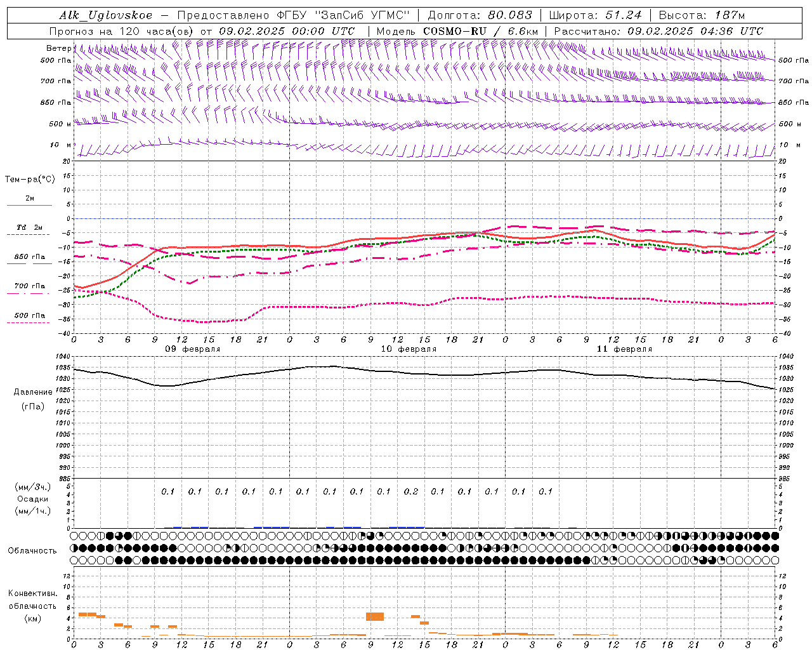Click the Модель COSMO-RU / 6.6км label
Image resolution: width=812 pixels, height=650 pixels.
(x=457, y=31)
